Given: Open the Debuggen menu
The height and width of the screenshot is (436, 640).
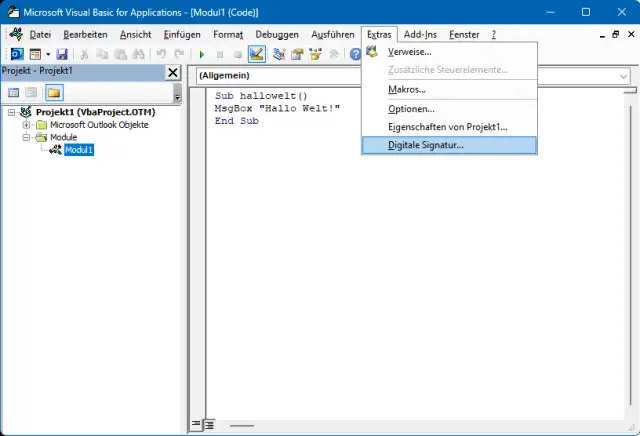Looking at the screenshot, I should tap(276, 34).
